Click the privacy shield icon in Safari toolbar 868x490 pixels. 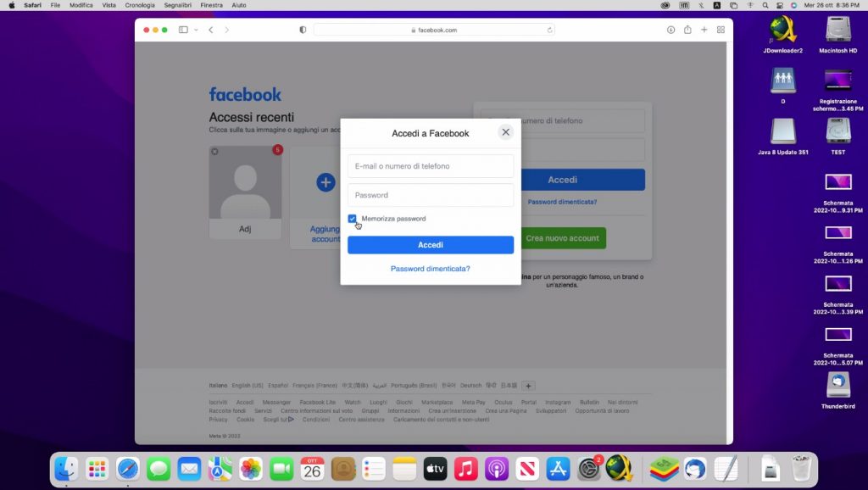(x=303, y=29)
